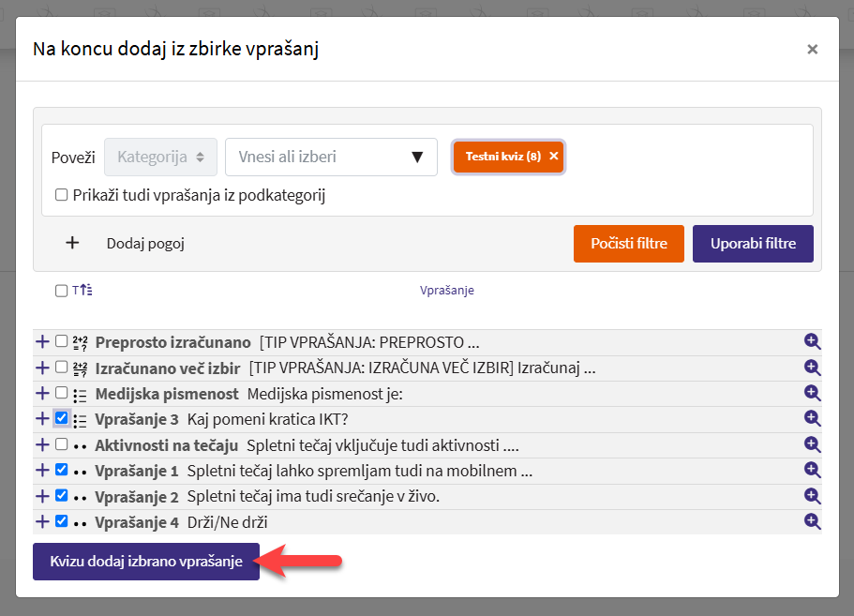
Task: Remove the Testni kviz (8) filter tag
Action: pos(553,157)
